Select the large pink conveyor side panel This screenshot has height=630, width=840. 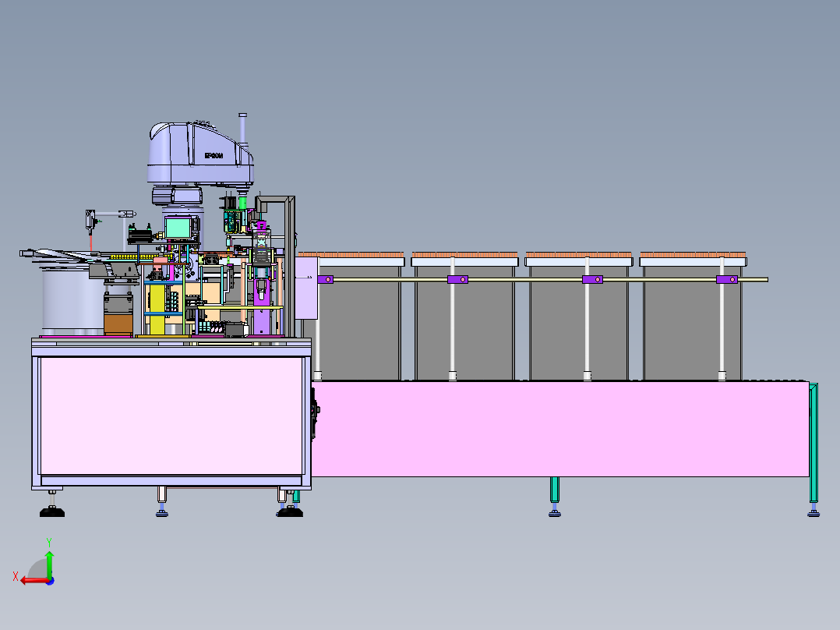pyautogui.click(x=559, y=429)
